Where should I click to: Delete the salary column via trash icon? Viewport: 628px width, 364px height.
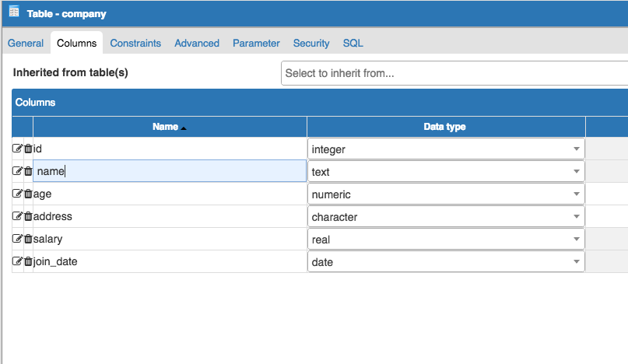(x=28, y=239)
